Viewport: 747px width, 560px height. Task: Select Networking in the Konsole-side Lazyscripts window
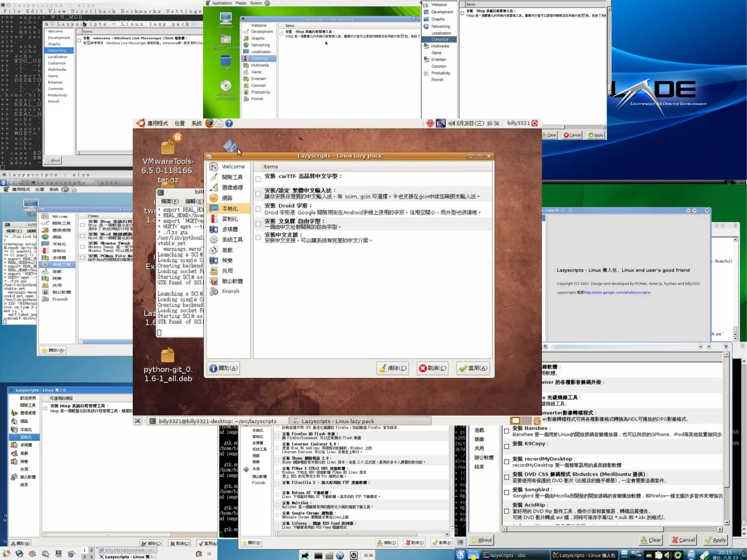tap(59, 50)
